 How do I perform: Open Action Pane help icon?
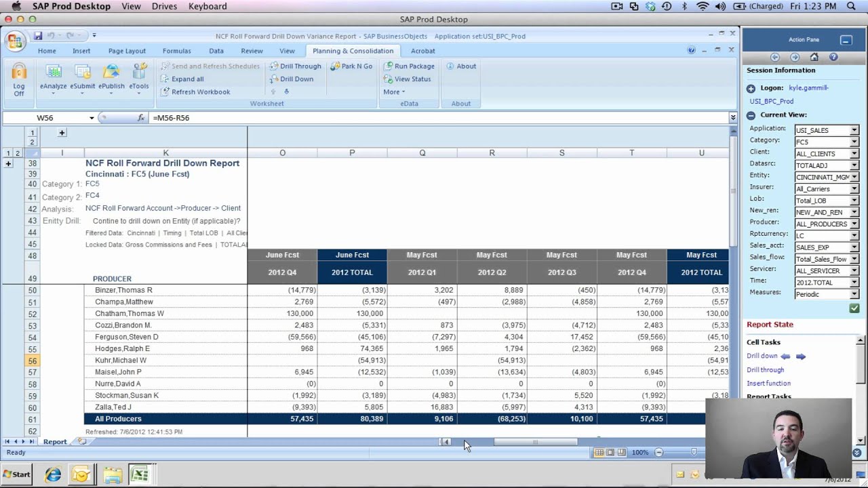click(x=833, y=57)
